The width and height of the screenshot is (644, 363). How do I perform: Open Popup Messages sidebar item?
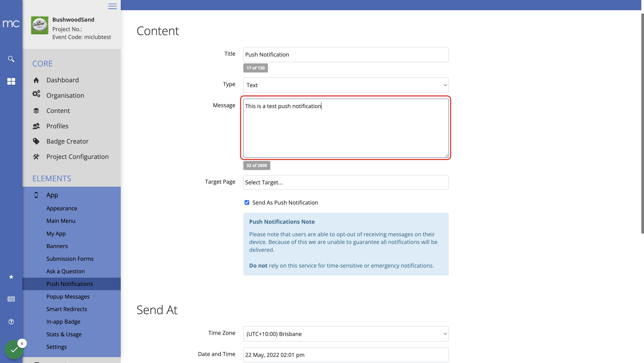68,296
